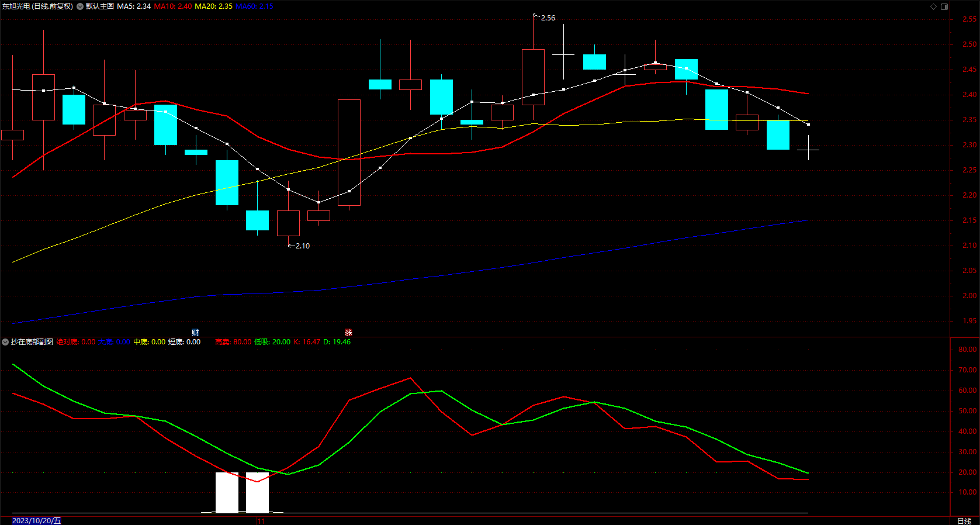This screenshot has height=525, width=980.
Task: Click the 2023/10/20/五 date label
Action: (x=36, y=520)
